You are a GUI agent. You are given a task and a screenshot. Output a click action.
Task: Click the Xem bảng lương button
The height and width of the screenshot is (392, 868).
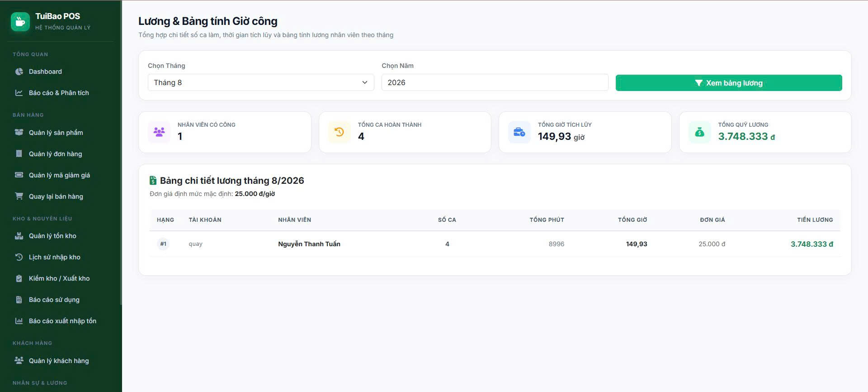click(x=729, y=83)
